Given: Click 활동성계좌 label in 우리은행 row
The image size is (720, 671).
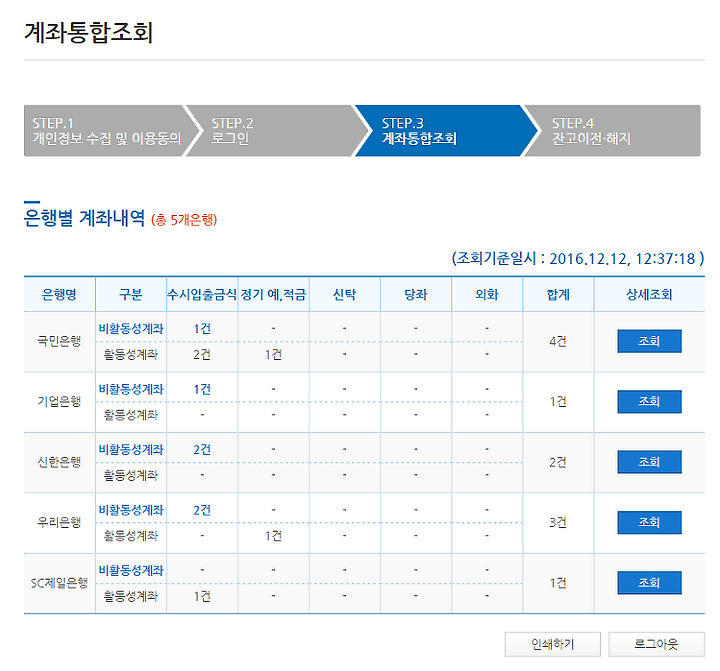Looking at the screenshot, I should pyautogui.click(x=131, y=536).
